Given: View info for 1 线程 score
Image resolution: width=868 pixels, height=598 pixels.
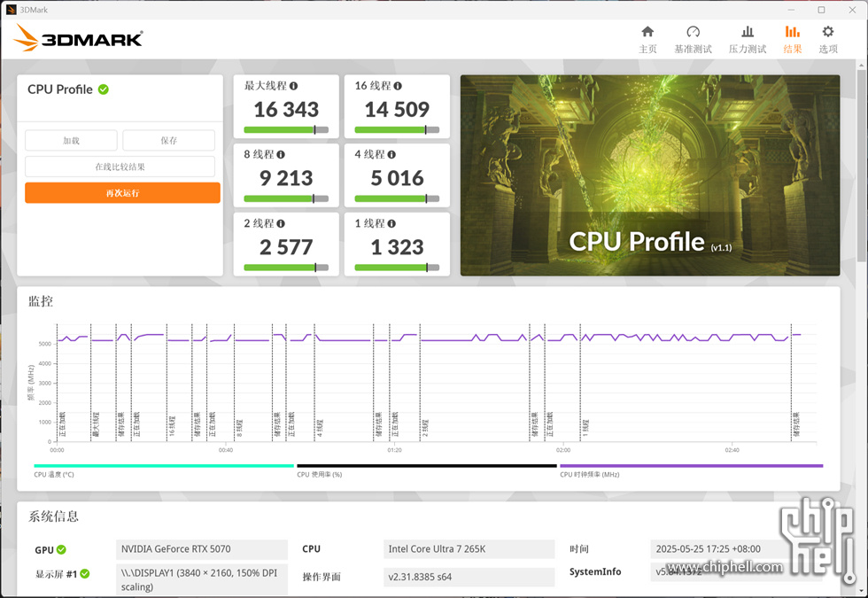Looking at the screenshot, I should 391,223.
